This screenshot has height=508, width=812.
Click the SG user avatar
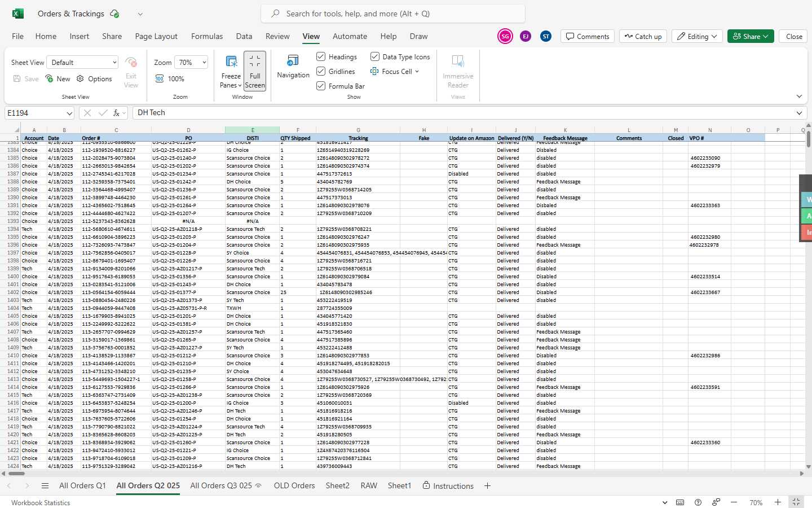(x=505, y=36)
